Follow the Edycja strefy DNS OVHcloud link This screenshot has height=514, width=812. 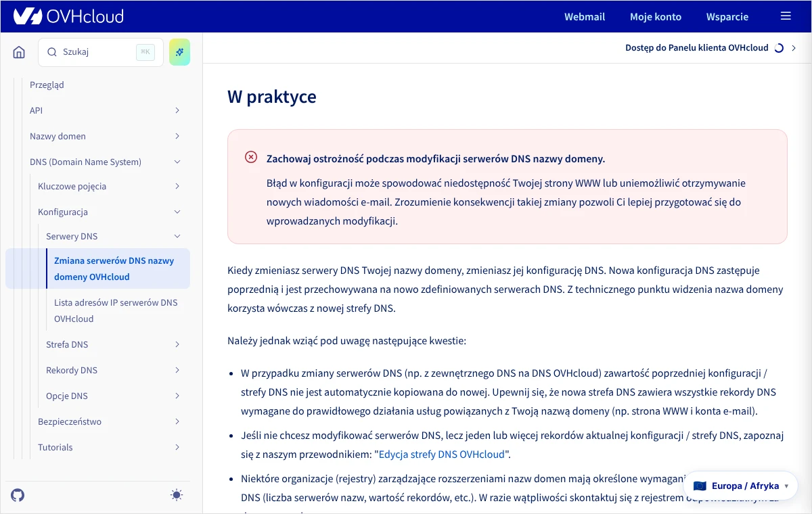tap(442, 454)
